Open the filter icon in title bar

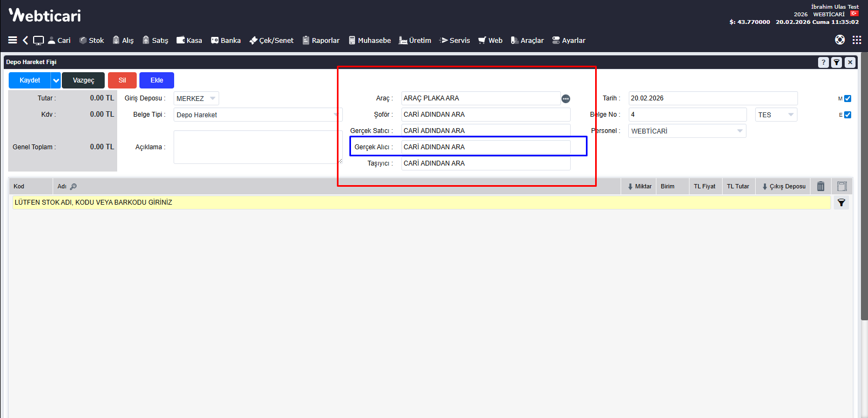pos(837,62)
